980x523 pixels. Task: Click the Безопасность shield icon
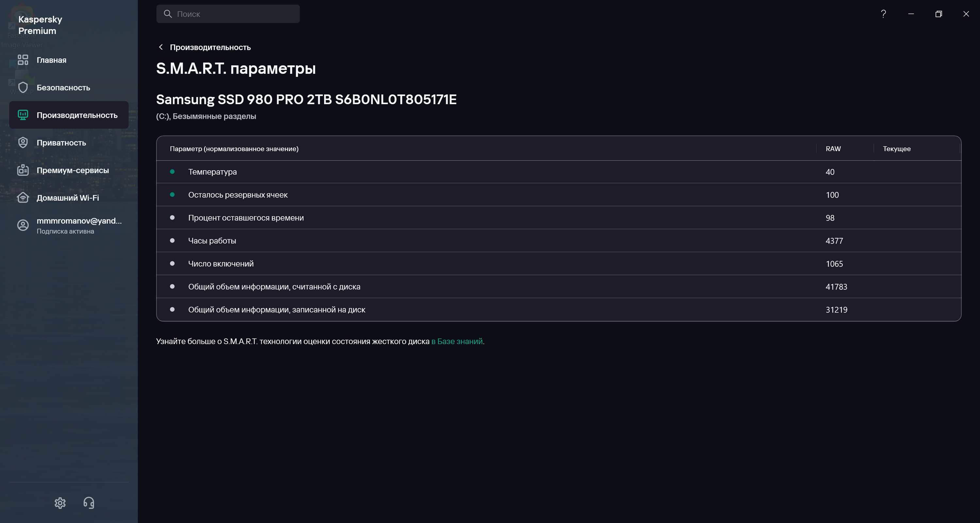[23, 88]
